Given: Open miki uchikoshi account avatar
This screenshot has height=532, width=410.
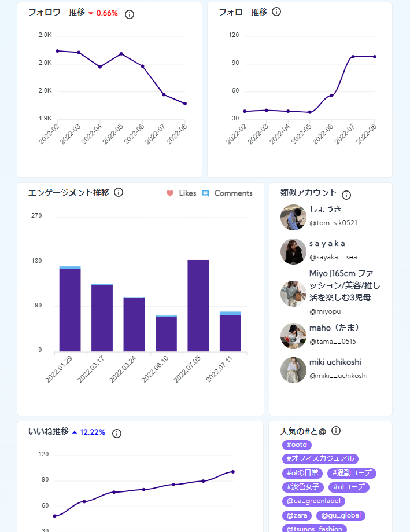Looking at the screenshot, I should coord(293,370).
